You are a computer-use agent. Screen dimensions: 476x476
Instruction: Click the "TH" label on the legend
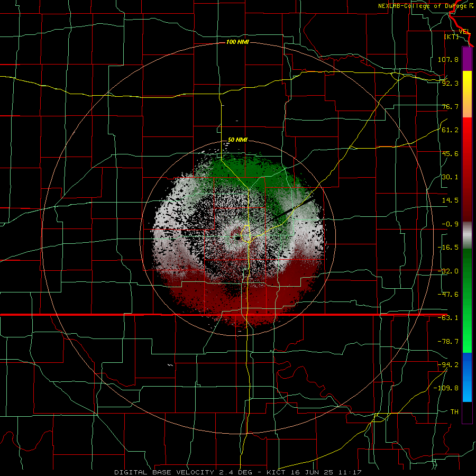[x=454, y=412]
